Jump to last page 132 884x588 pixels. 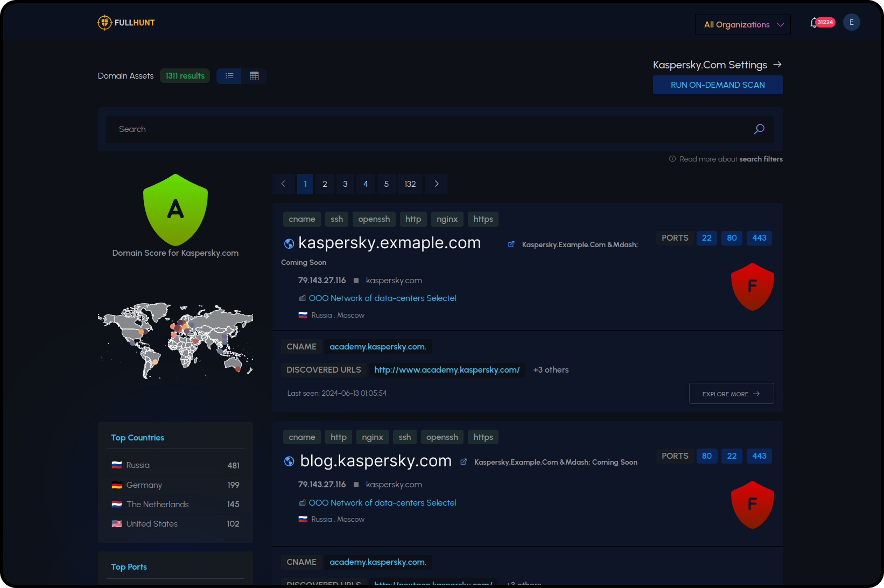coord(410,184)
